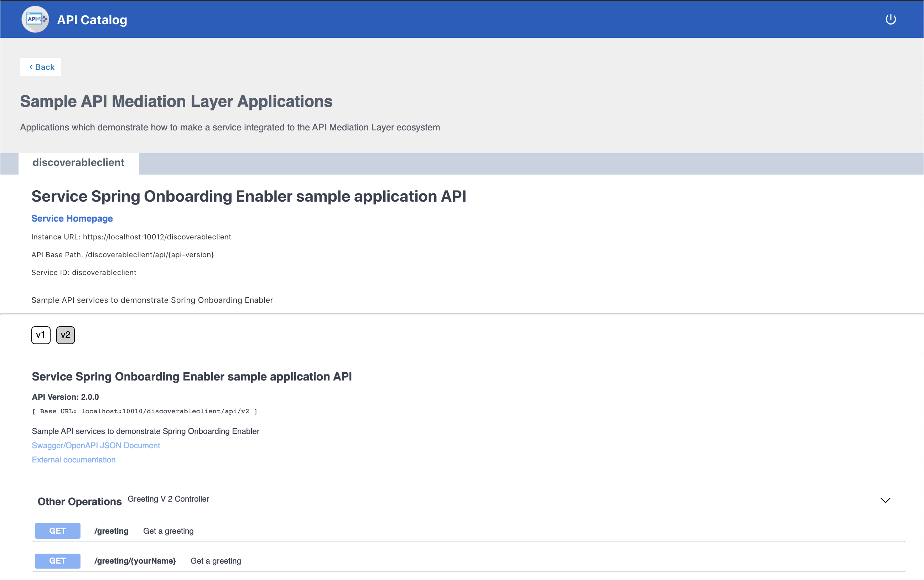The width and height of the screenshot is (924, 580).
Task: Click the first GET method badge for /greeting
Action: click(x=58, y=531)
